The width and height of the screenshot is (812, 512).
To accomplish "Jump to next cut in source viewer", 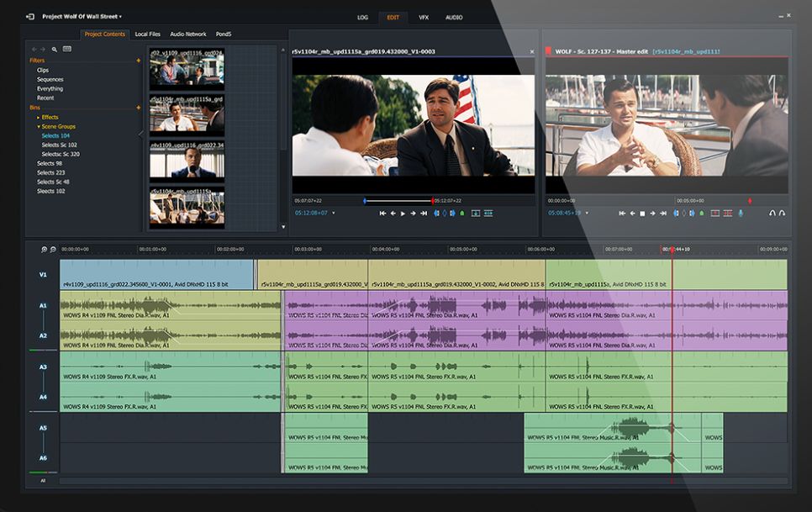I will pyautogui.click(x=424, y=214).
